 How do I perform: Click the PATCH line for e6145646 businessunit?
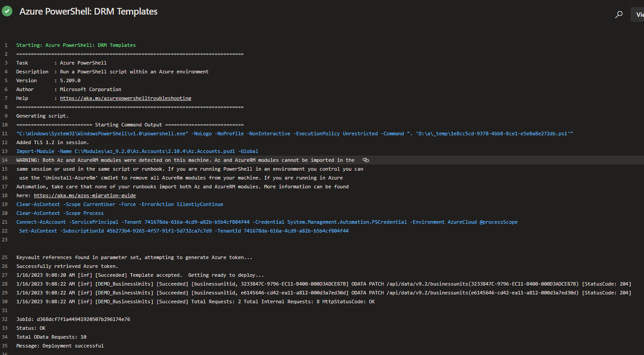[x=324, y=293]
